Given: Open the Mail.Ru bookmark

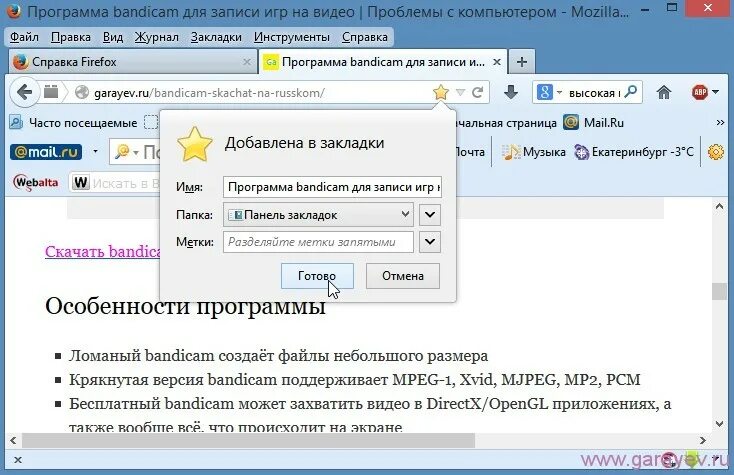Looking at the screenshot, I should click(594, 123).
